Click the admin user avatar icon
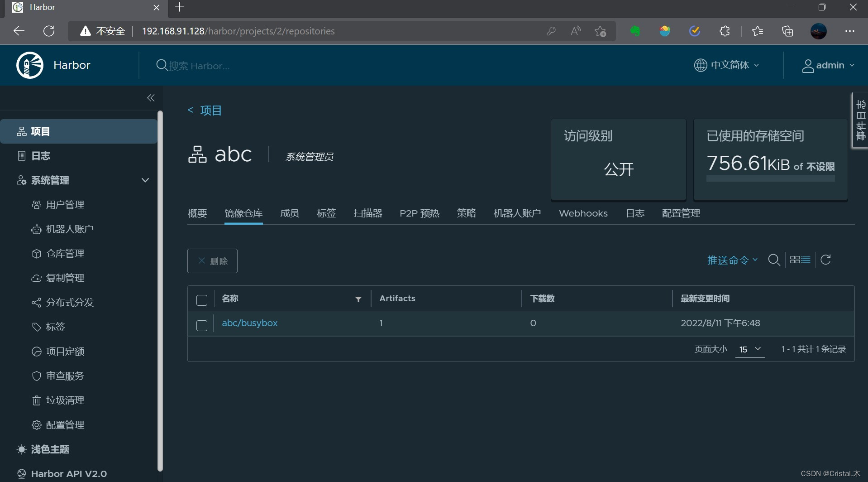 [808, 66]
